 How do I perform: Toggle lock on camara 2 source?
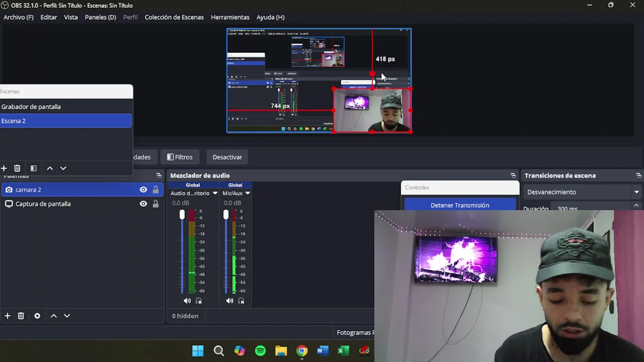(x=155, y=190)
